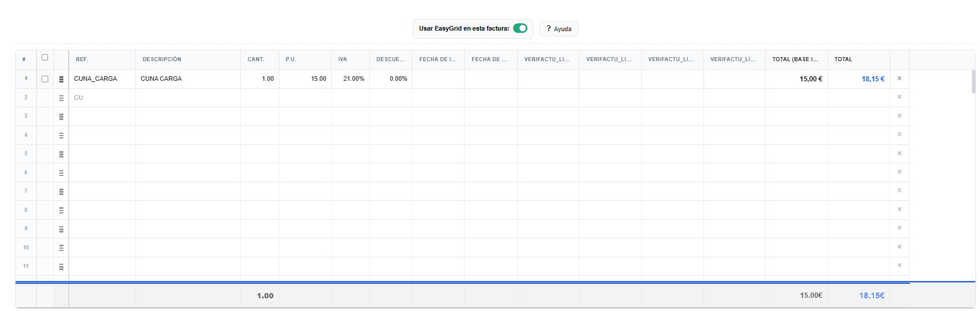Select row number 5
Screen dimensions: 980x311
click(25, 154)
